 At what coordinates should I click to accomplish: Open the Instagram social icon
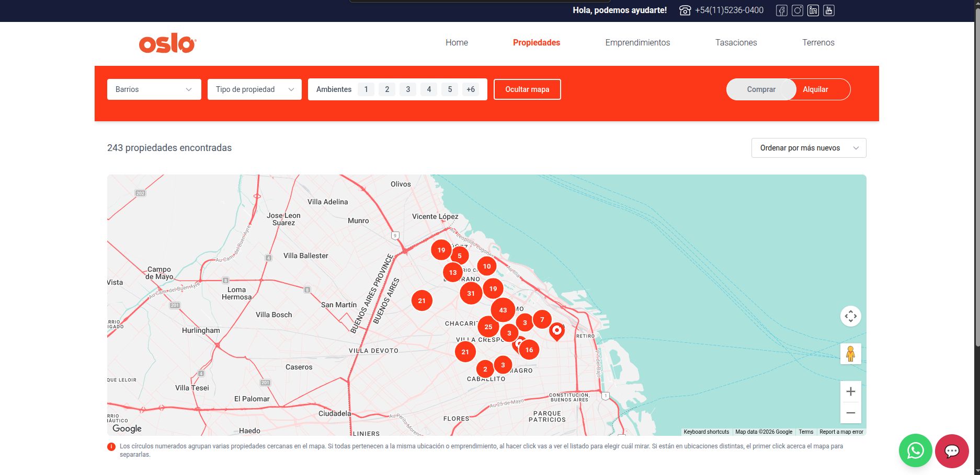pos(797,10)
